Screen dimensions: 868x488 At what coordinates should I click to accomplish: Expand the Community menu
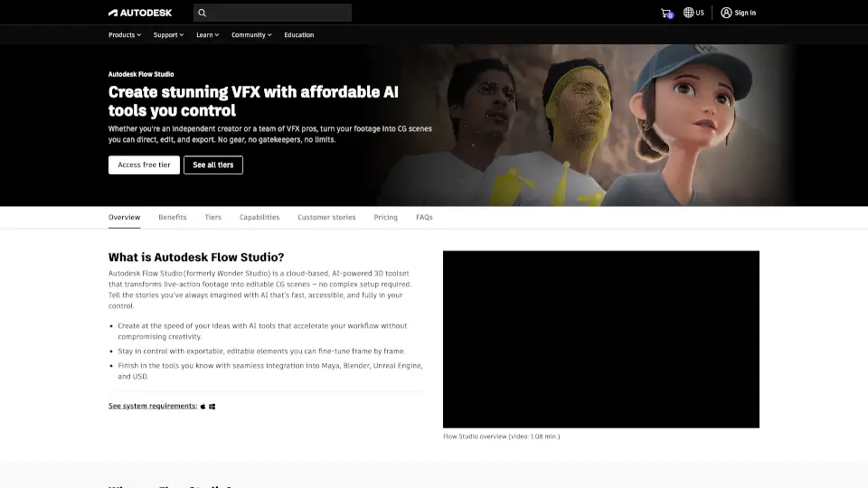(x=251, y=35)
